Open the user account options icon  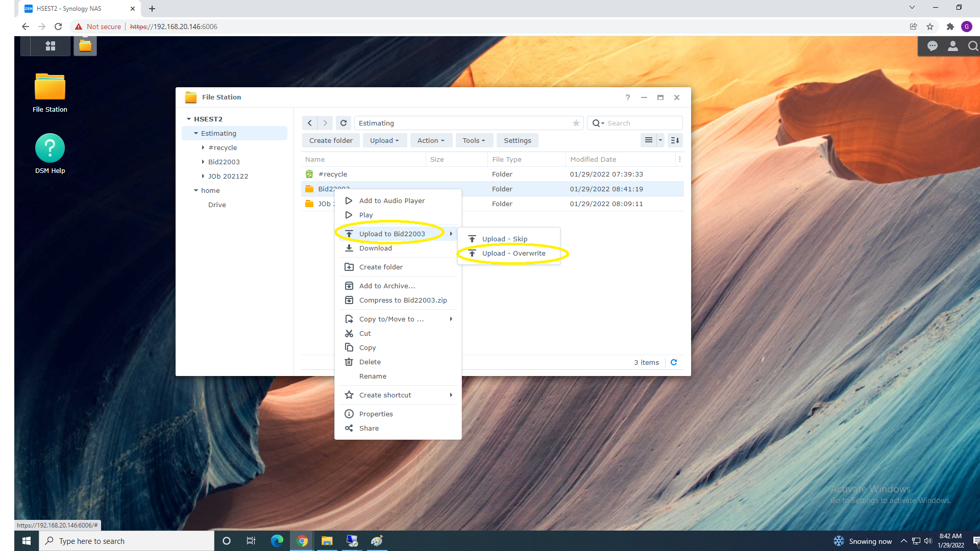pos(952,46)
